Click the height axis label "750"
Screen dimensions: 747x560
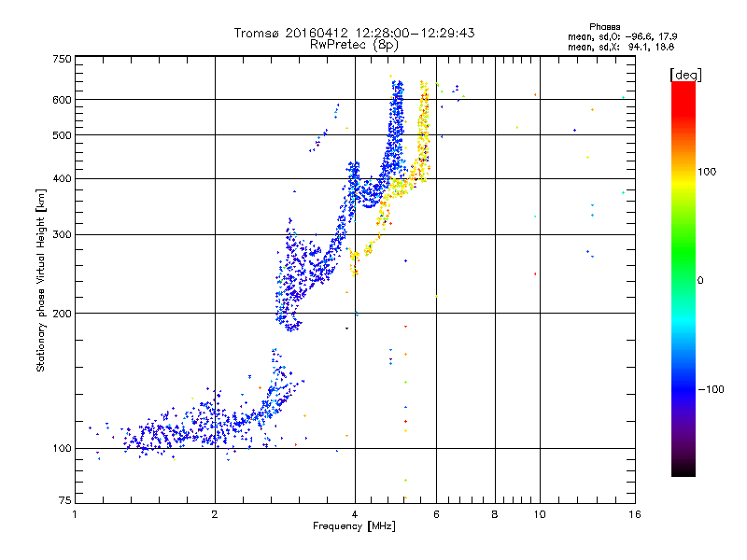point(63,59)
